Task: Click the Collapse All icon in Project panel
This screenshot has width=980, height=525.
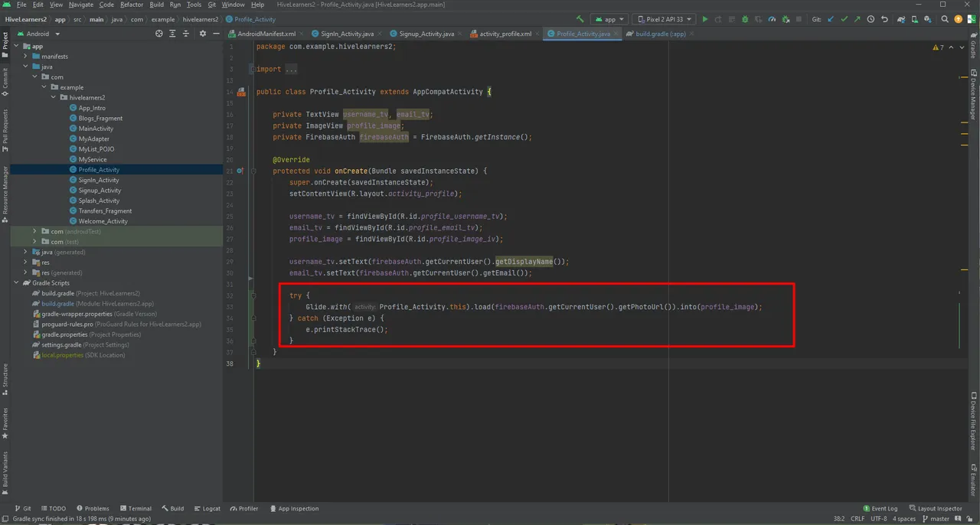Action: [x=186, y=34]
